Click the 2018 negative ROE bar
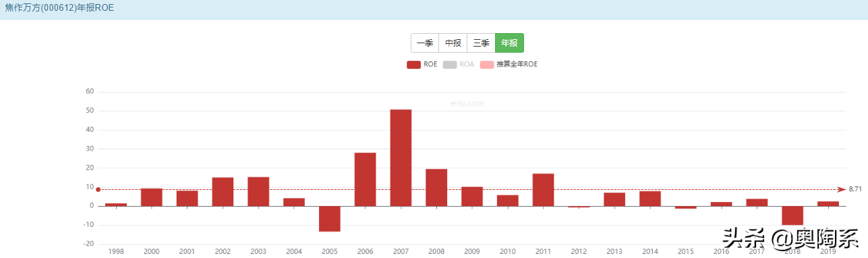Viewport: 868px width, 258px height. (x=792, y=215)
